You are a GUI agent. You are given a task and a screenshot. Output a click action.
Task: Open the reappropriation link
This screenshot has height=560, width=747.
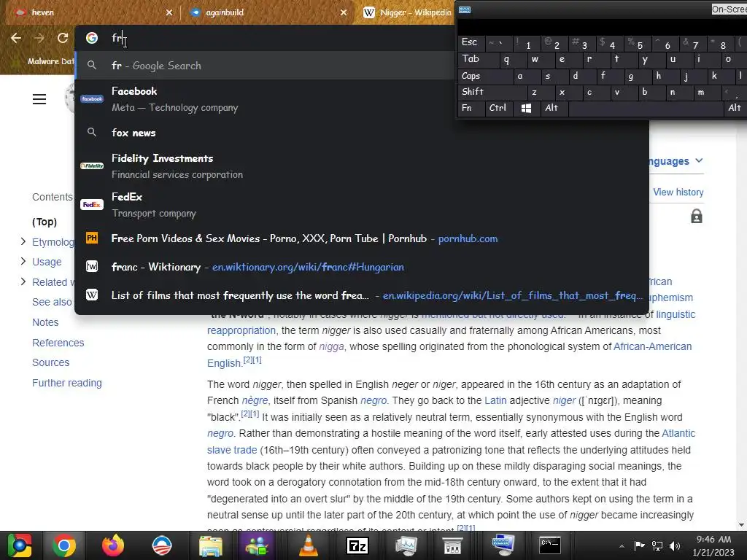pos(241,330)
